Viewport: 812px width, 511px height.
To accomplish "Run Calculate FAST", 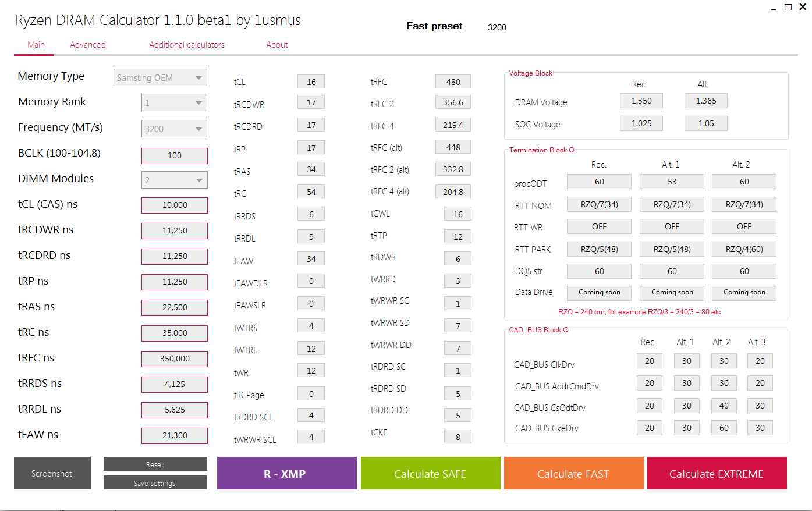I will click(x=574, y=473).
